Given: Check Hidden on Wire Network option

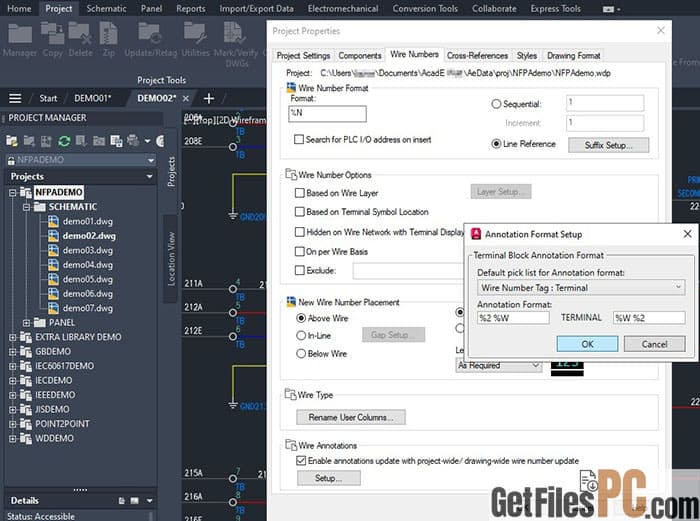Looking at the screenshot, I should point(300,232).
